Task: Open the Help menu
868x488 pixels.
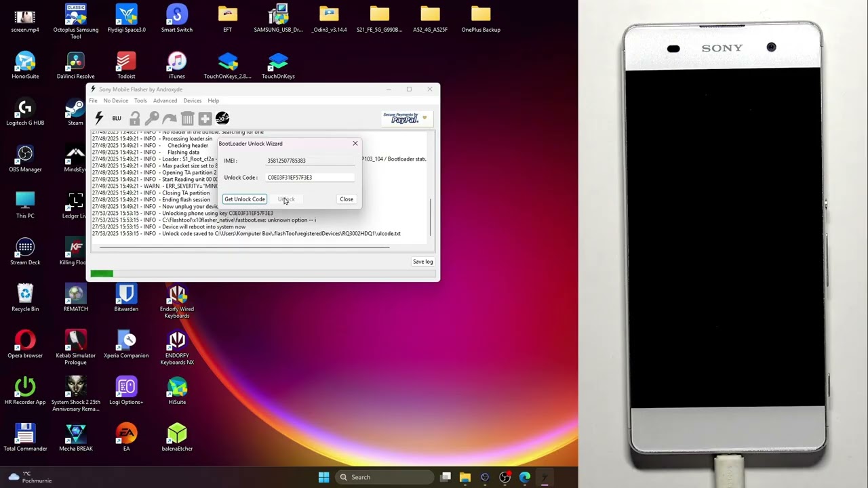Action: pyautogui.click(x=214, y=101)
